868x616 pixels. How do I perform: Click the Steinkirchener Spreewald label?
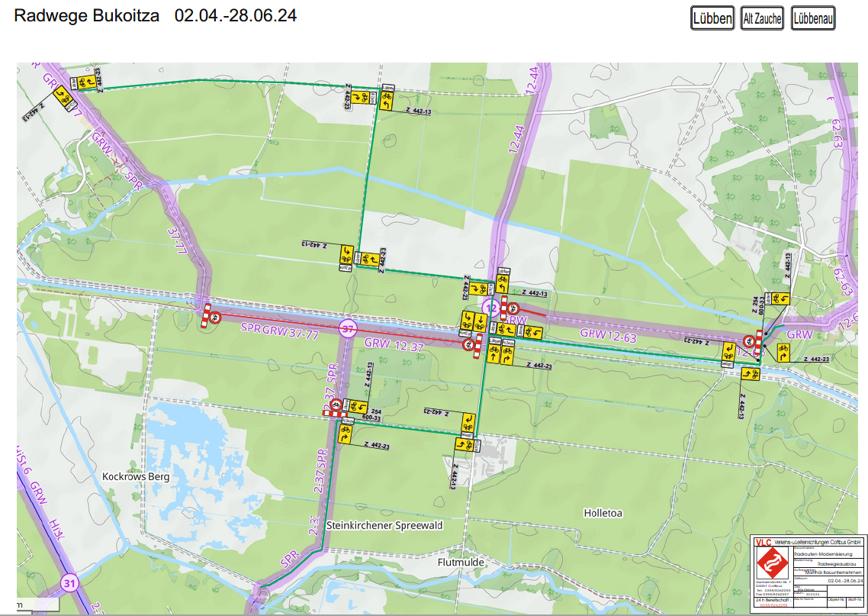(384, 526)
